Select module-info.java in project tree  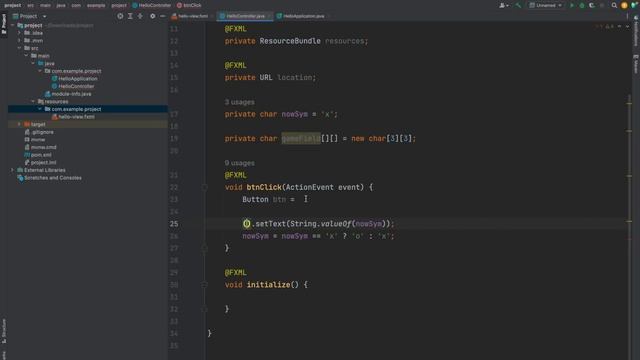click(68, 93)
